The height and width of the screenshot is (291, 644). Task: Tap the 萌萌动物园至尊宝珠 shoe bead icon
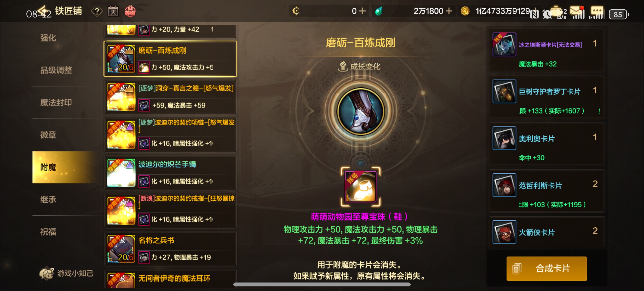[360, 187]
